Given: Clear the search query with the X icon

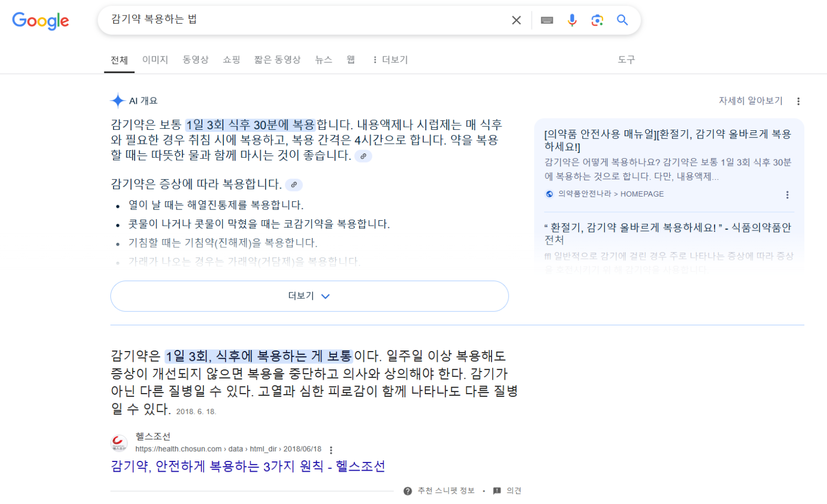Looking at the screenshot, I should coord(516,20).
